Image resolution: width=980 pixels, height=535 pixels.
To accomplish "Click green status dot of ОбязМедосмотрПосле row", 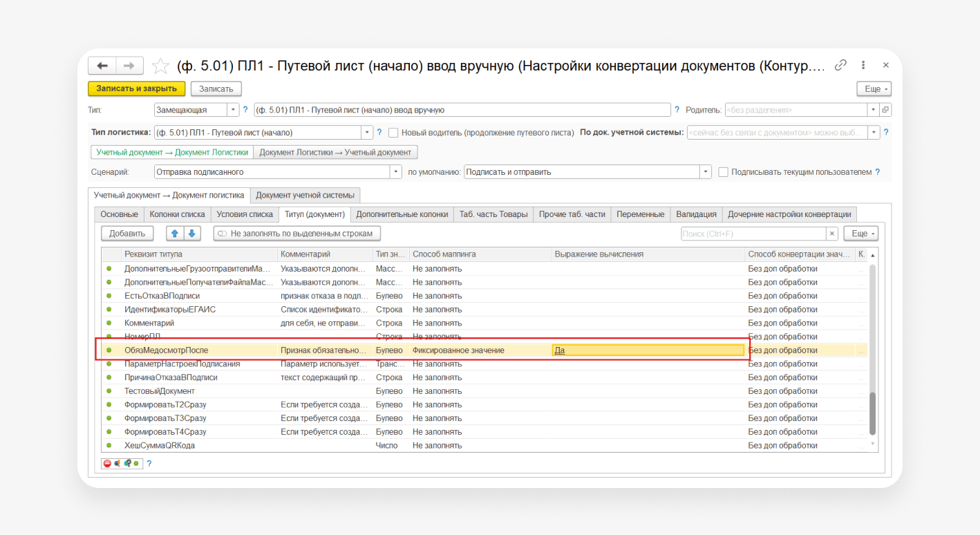I will [109, 350].
